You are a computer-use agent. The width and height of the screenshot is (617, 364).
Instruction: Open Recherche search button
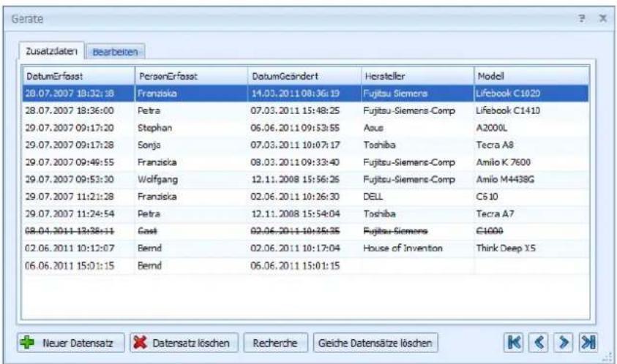(x=275, y=343)
